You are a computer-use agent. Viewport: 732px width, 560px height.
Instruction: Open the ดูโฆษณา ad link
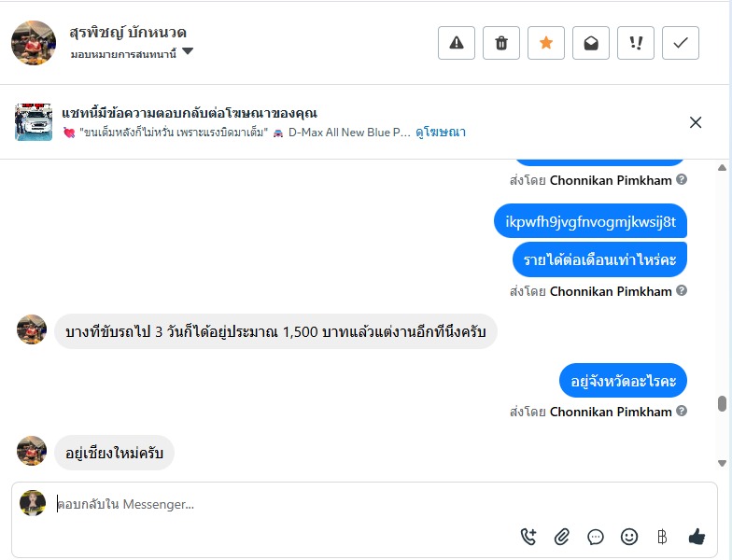[x=441, y=133]
